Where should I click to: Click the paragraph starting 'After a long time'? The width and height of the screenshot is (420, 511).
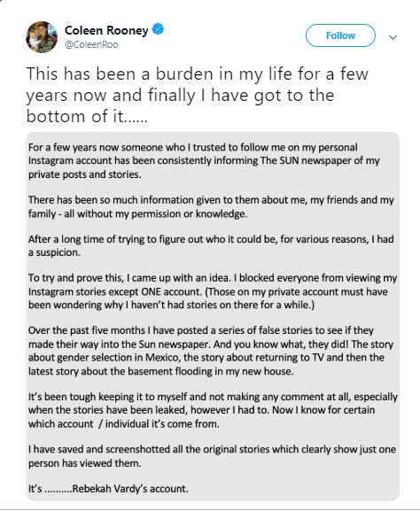click(x=211, y=245)
